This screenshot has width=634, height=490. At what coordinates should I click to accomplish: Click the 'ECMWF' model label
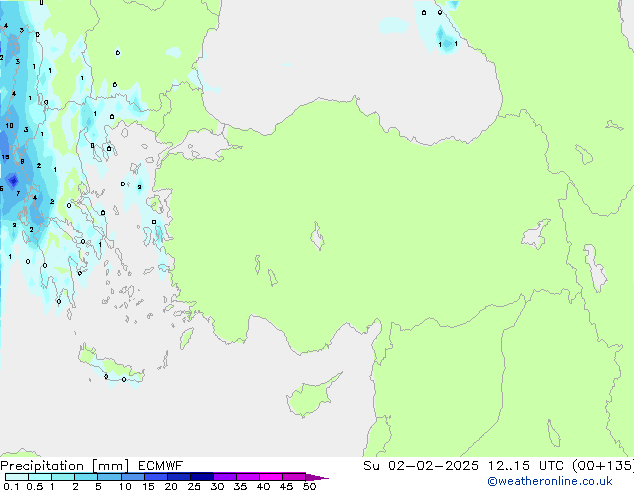(x=160, y=466)
